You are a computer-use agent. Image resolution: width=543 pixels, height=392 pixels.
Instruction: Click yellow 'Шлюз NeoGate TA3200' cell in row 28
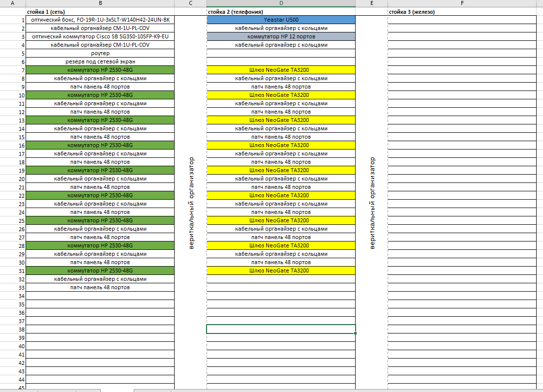click(281, 245)
